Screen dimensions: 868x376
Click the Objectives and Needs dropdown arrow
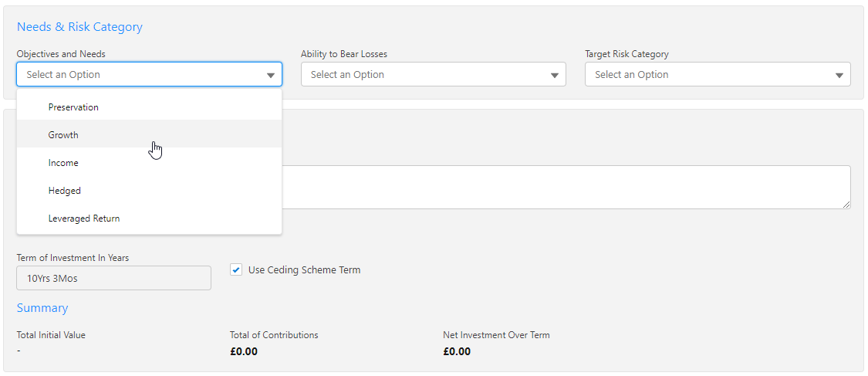click(x=271, y=75)
